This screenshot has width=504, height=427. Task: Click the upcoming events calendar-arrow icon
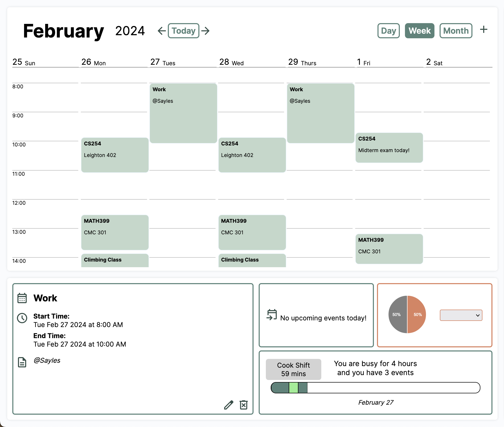(272, 315)
